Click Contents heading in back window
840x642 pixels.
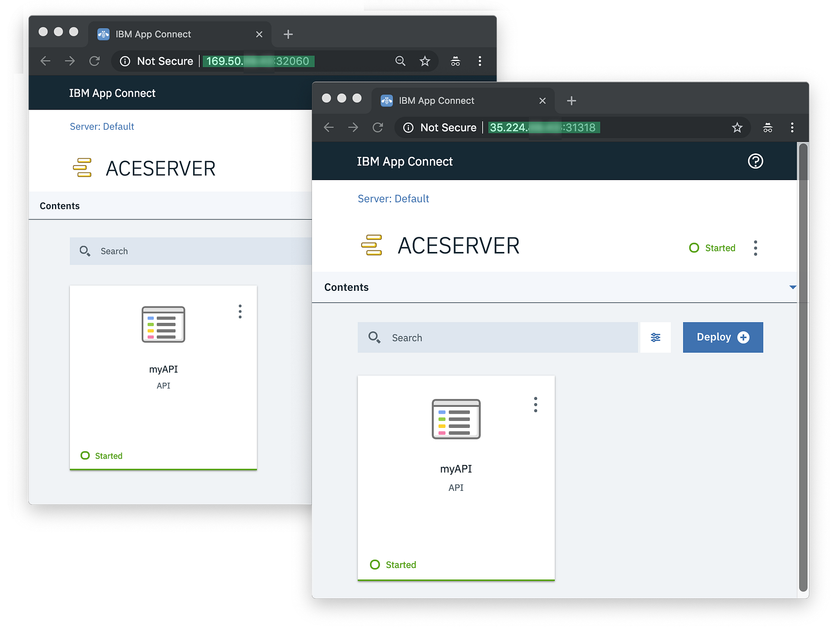coord(60,206)
